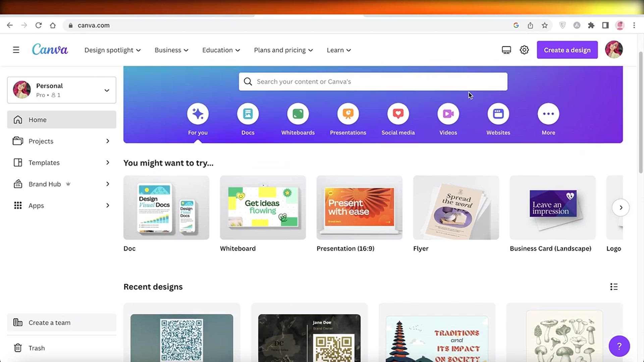Expand Design spotlight dropdown
644x362 pixels.
113,50
